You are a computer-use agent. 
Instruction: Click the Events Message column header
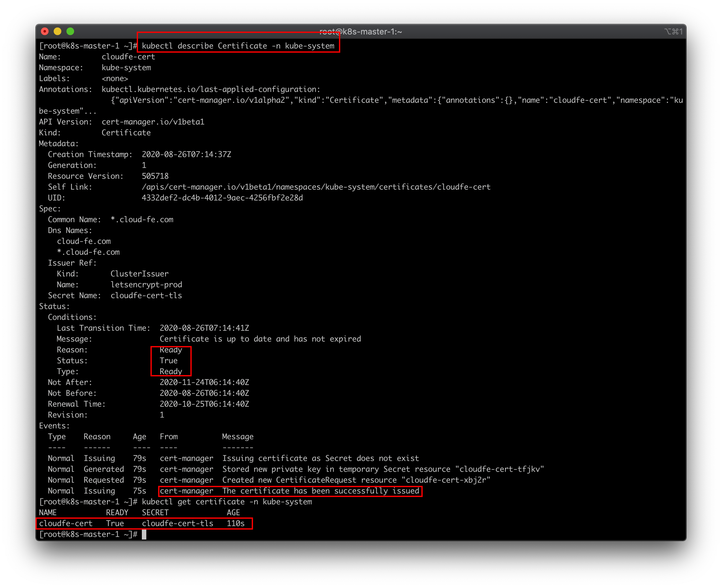pyautogui.click(x=238, y=437)
